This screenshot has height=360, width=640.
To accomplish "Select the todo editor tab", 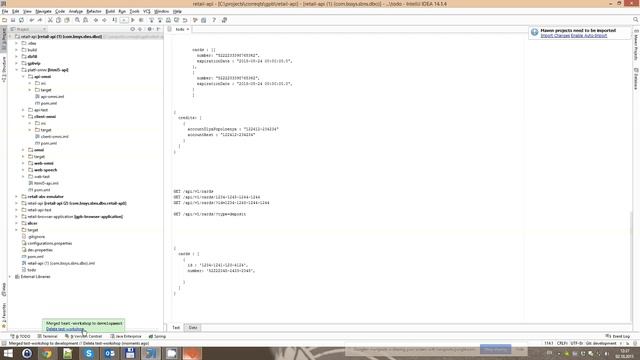I will [180, 29].
